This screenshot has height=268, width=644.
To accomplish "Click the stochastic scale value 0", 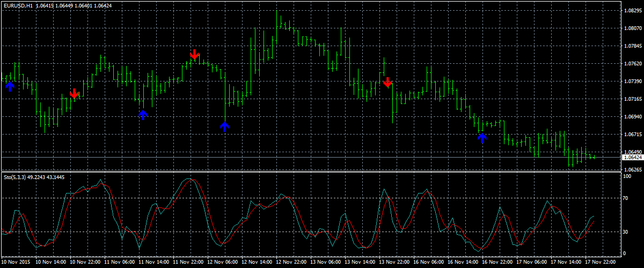I will tap(625, 253).
